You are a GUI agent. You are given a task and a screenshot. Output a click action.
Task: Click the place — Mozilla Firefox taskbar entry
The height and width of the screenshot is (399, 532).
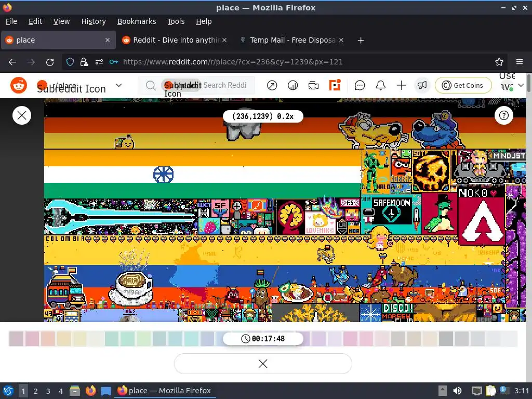(x=164, y=391)
